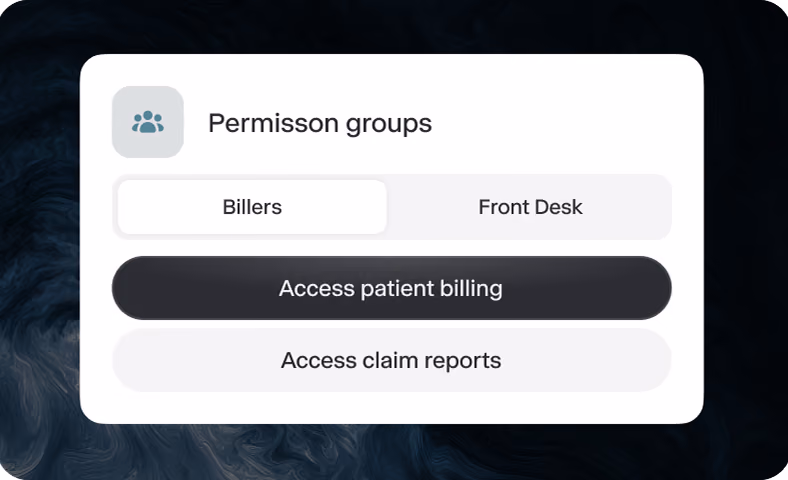Toggle Access patient billing permission

pyautogui.click(x=391, y=288)
